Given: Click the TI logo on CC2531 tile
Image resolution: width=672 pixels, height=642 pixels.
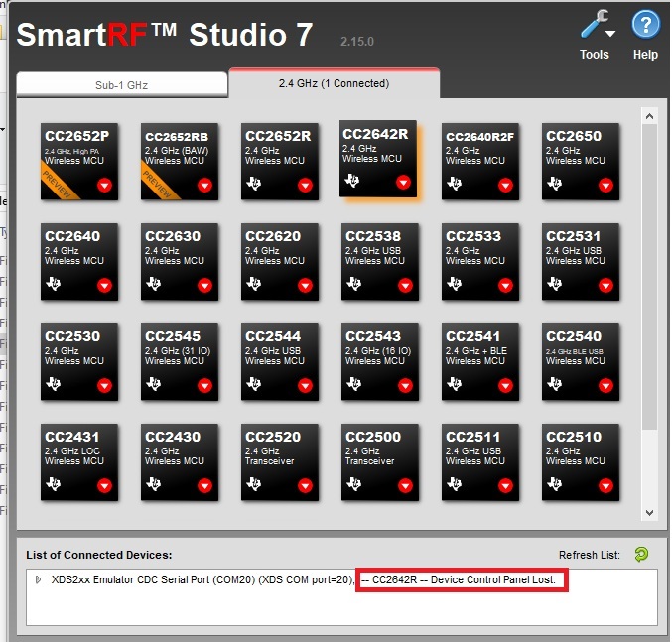Looking at the screenshot, I should pyautogui.click(x=555, y=284).
